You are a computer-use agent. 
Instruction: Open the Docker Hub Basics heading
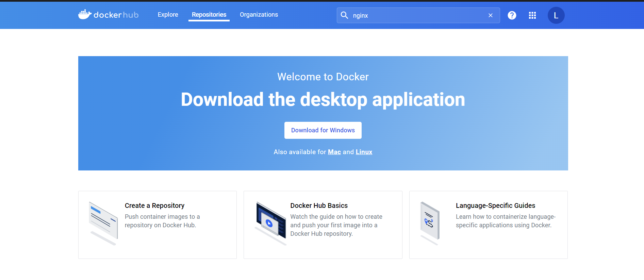click(319, 205)
